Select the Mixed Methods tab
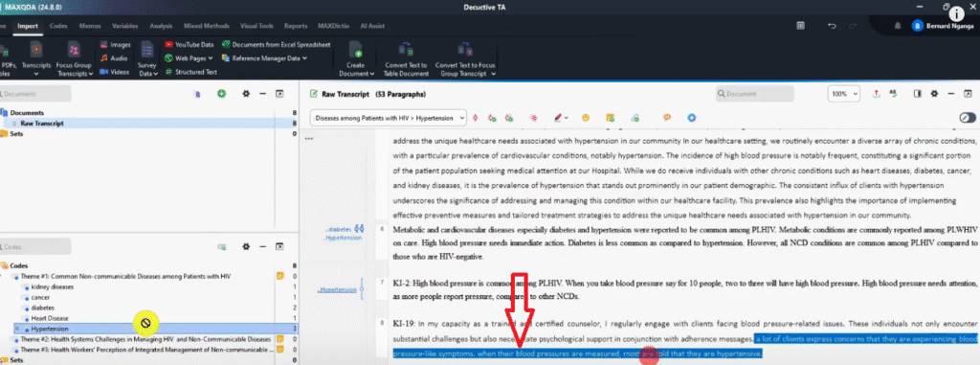Screen dimensions: 980x365 pyautogui.click(x=207, y=26)
